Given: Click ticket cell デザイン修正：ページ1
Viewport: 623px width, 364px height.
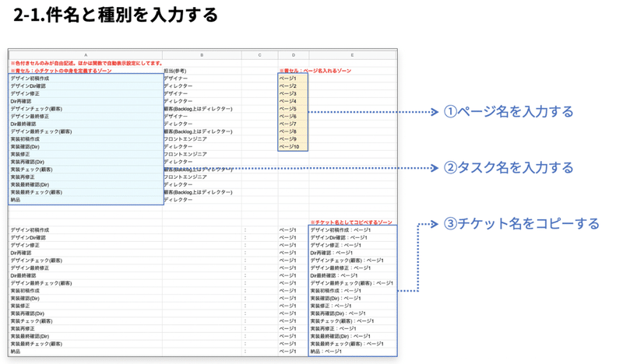Looking at the screenshot, I should point(353,245).
